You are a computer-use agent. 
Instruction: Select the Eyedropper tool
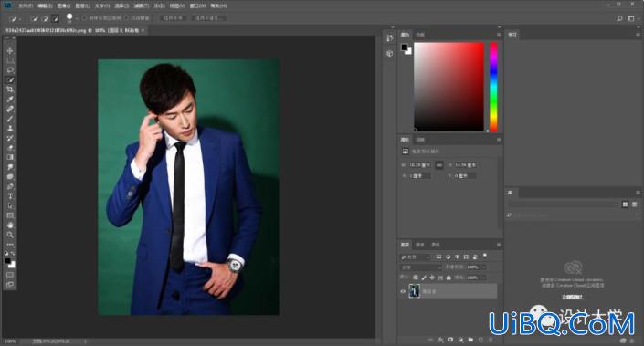point(10,100)
